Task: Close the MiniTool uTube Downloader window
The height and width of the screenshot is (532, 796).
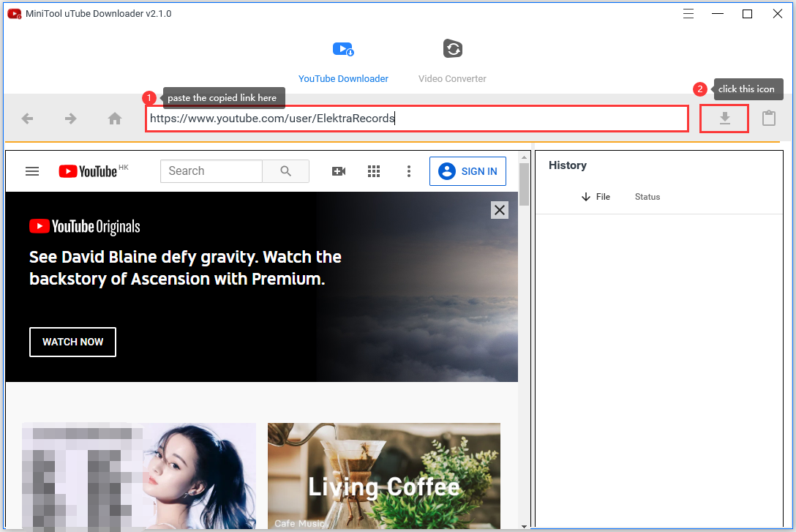Action: [777, 14]
